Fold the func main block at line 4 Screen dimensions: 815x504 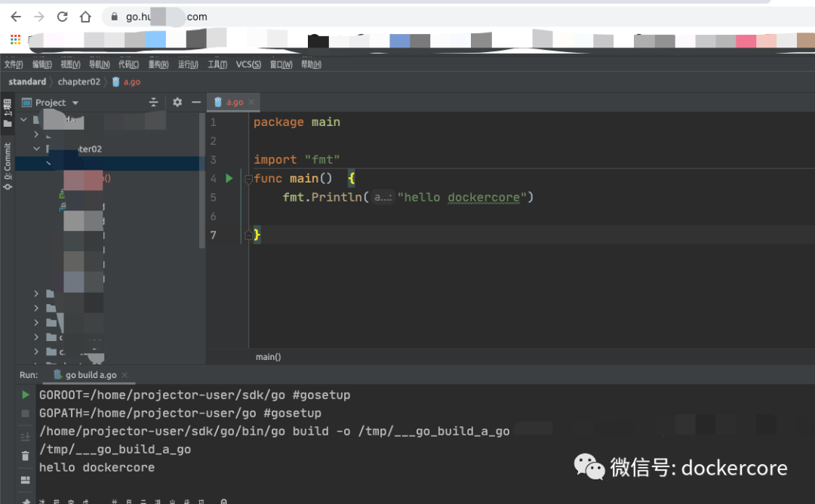pos(248,180)
